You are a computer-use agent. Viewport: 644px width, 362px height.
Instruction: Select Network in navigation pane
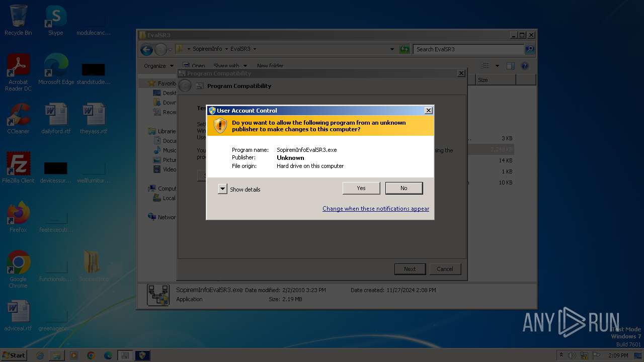pyautogui.click(x=162, y=217)
